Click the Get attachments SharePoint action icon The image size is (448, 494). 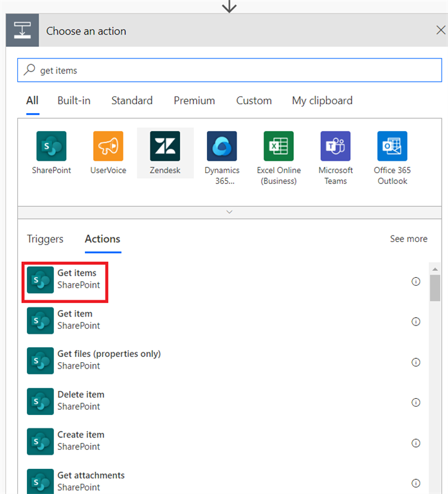[x=40, y=481]
